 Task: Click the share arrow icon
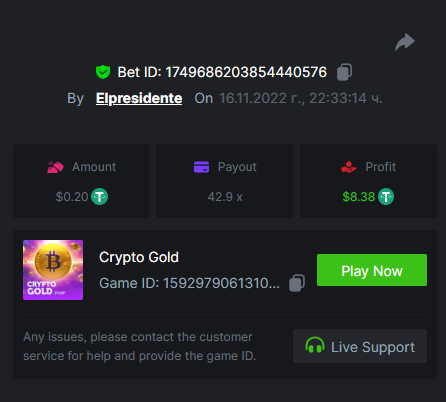(x=405, y=42)
